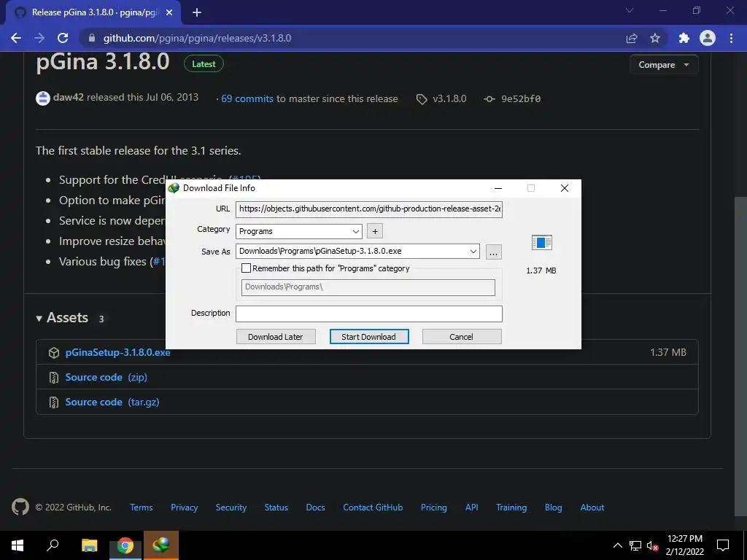Open a new Chrome tab with plus

tap(197, 12)
